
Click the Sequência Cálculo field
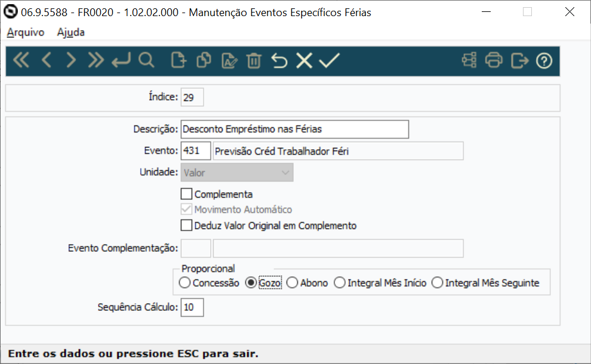(x=192, y=307)
